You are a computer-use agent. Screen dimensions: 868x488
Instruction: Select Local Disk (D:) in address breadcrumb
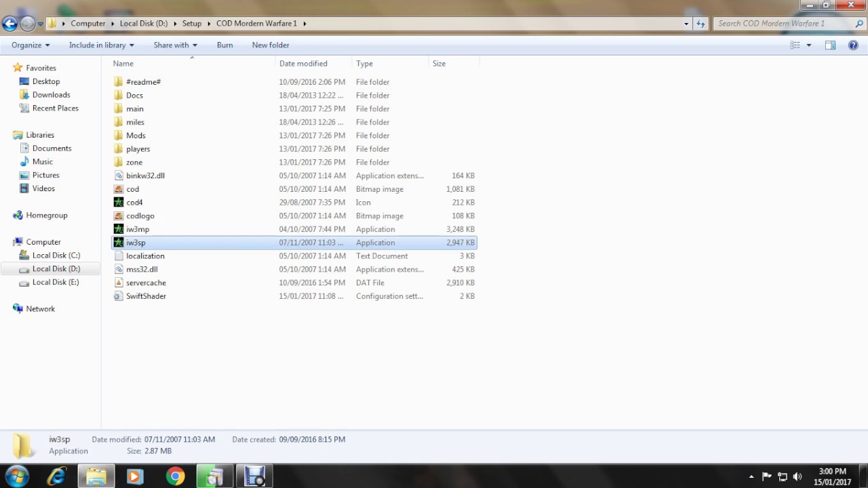143,23
